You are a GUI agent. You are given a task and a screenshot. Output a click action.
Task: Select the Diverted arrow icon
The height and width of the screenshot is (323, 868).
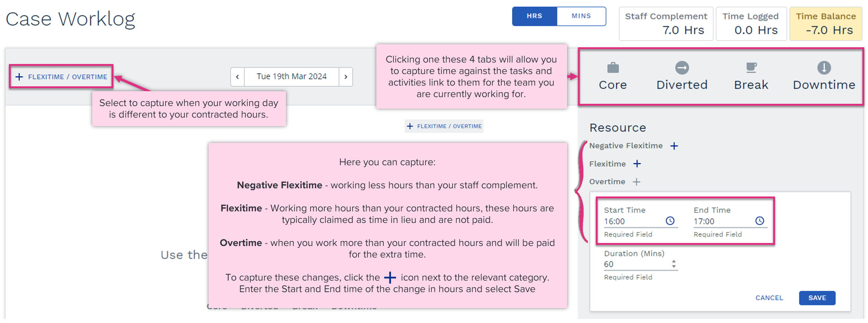point(682,68)
